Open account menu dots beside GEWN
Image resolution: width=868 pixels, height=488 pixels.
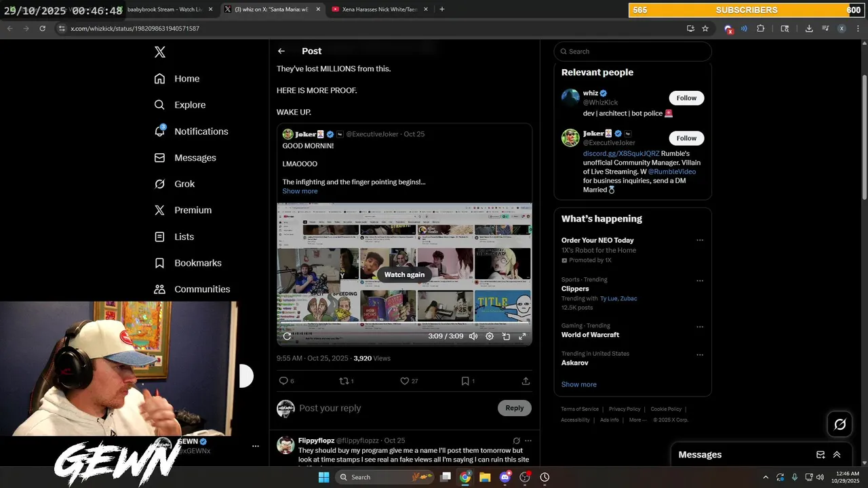[x=256, y=446]
